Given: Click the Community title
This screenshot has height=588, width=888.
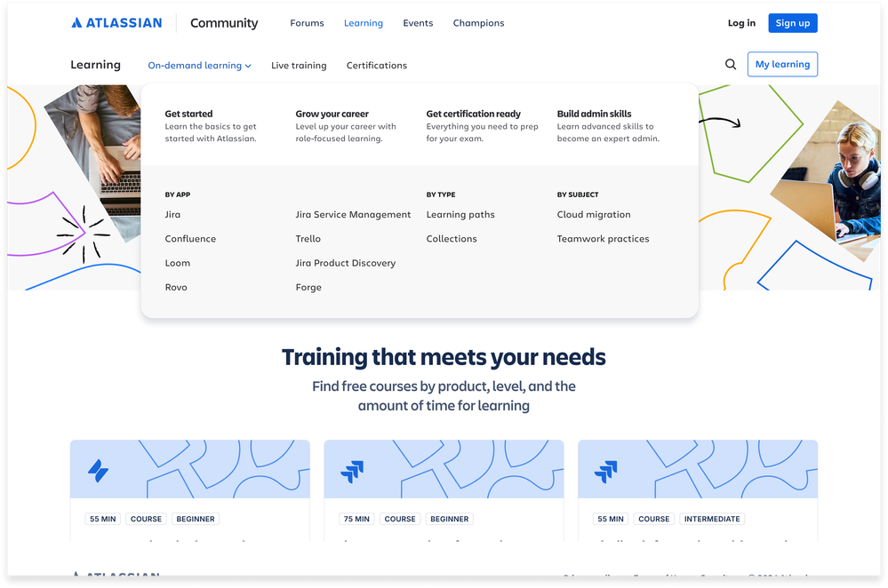Looking at the screenshot, I should click(224, 23).
